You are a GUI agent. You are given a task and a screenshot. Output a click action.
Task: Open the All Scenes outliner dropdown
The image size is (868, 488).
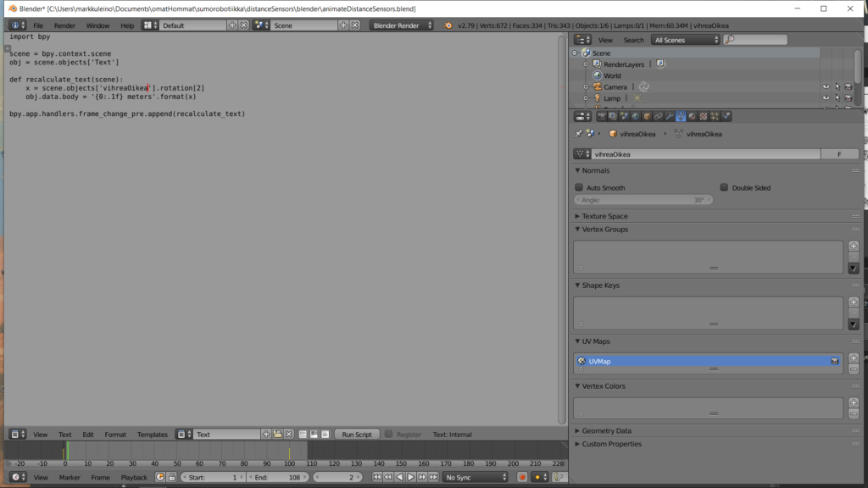[686, 40]
